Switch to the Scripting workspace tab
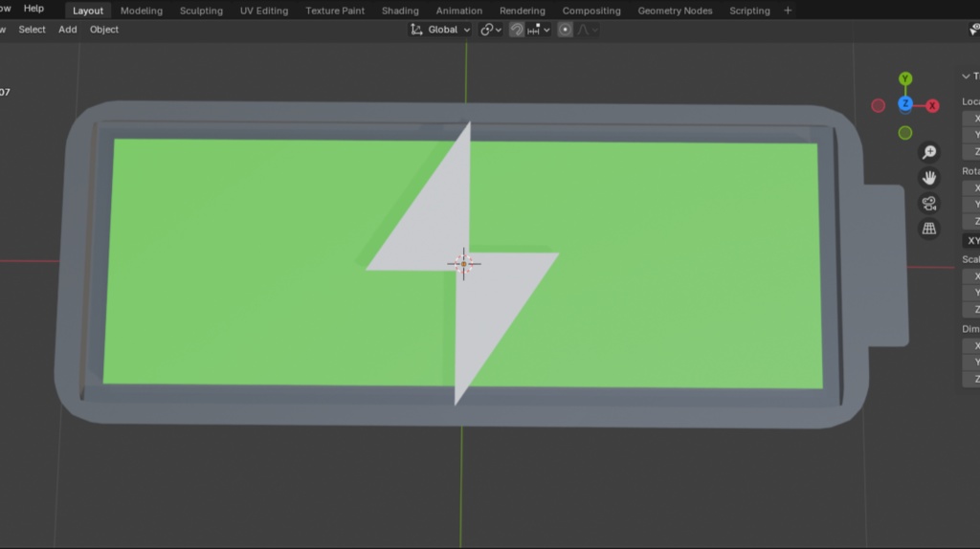Viewport: 980px width, 549px height. [749, 11]
